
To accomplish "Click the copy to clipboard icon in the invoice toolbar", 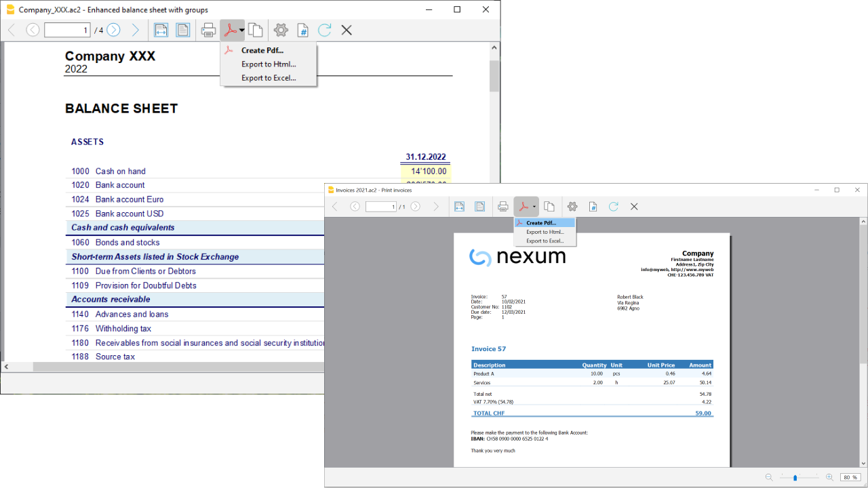I will 549,207.
